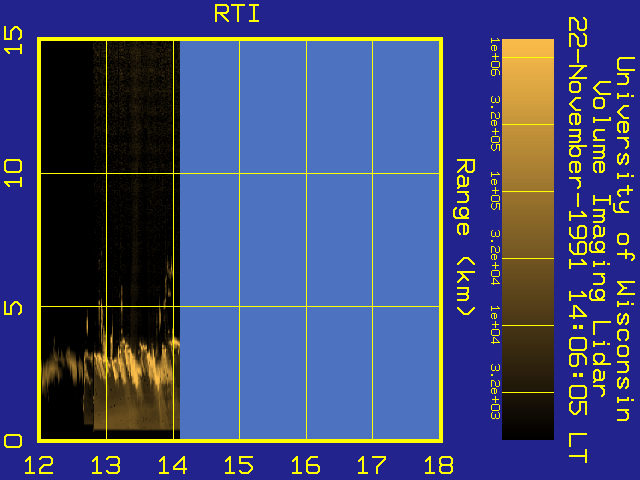Click the upper 3.2e+05 colorbar tick label

(495, 124)
